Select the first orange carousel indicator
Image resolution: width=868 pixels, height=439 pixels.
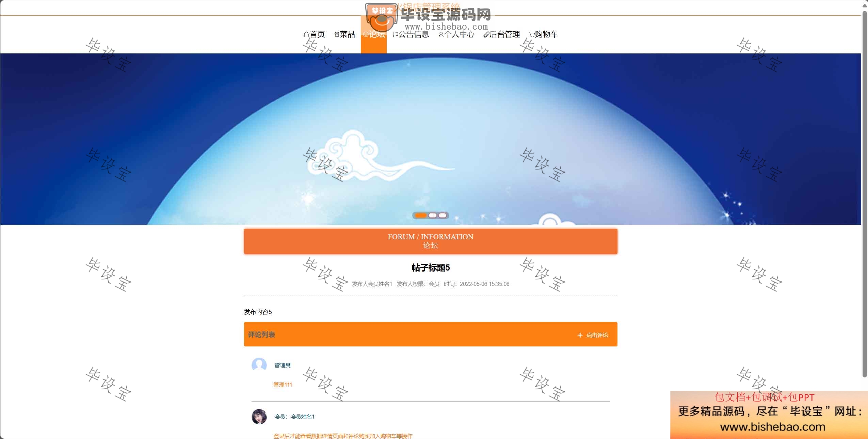pyautogui.click(x=421, y=215)
